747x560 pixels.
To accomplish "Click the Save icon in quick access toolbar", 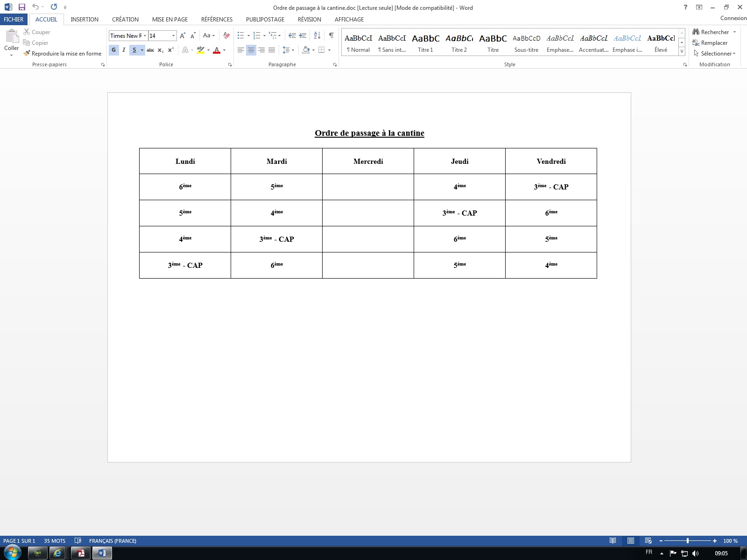I will pos(21,7).
